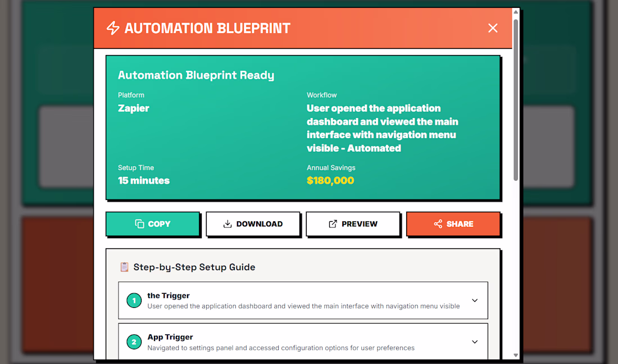Copy the blueprint
Screen dimensions: 618x364
(x=152, y=224)
